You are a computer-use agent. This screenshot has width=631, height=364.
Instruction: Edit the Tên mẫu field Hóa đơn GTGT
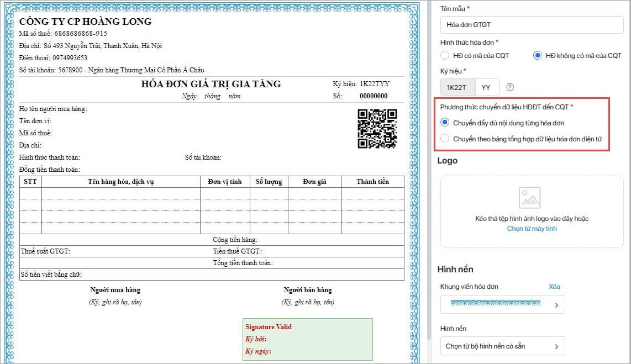[x=532, y=24]
